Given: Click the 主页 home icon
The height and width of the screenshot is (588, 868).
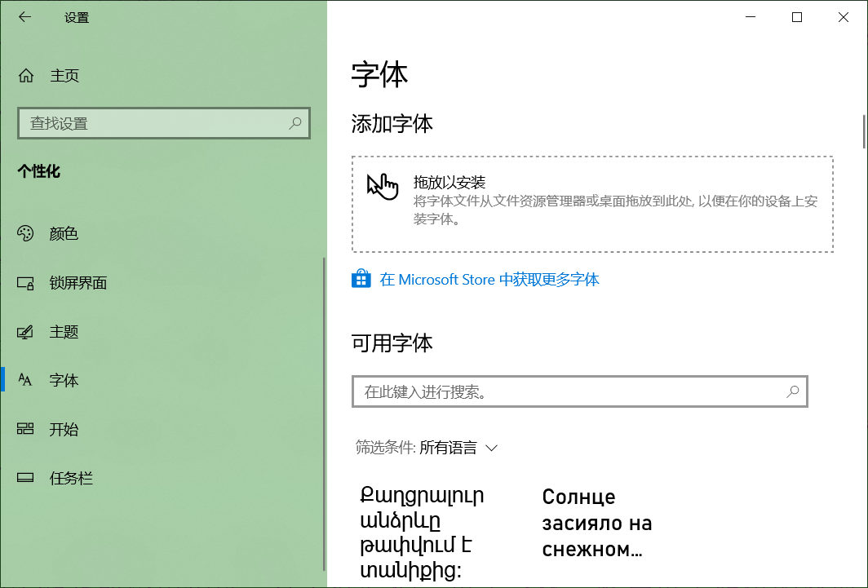Looking at the screenshot, I should 24,76.
